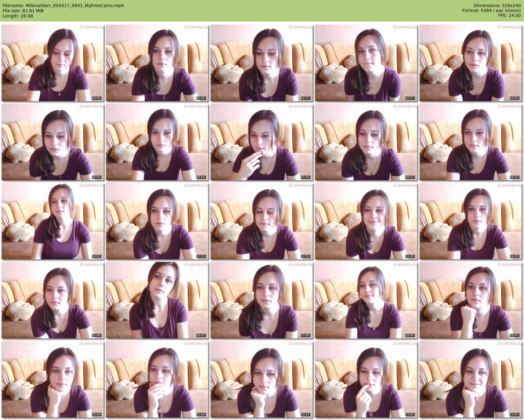
Task: Open the thumbnail at 03:57
Action: [x=366, y=63]
